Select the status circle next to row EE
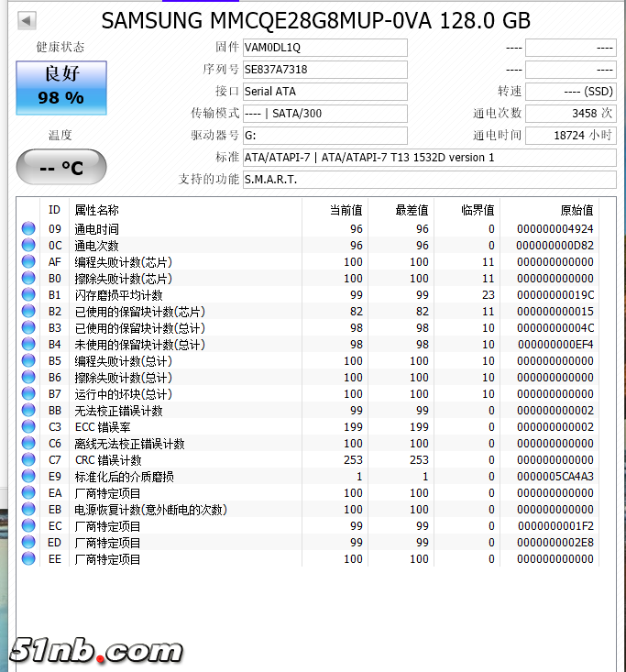 pyautogui.click(x=28, y=559)
